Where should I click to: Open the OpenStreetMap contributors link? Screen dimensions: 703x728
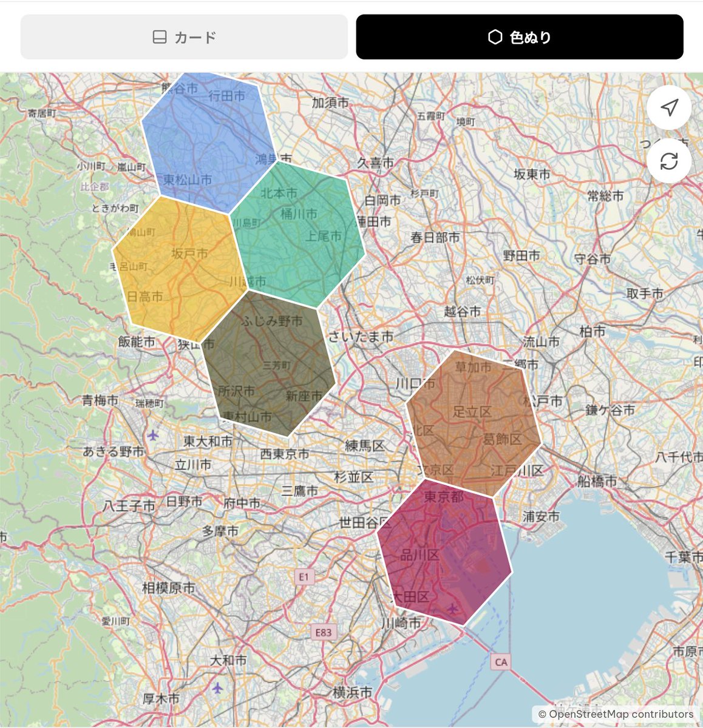click(616, 714)
